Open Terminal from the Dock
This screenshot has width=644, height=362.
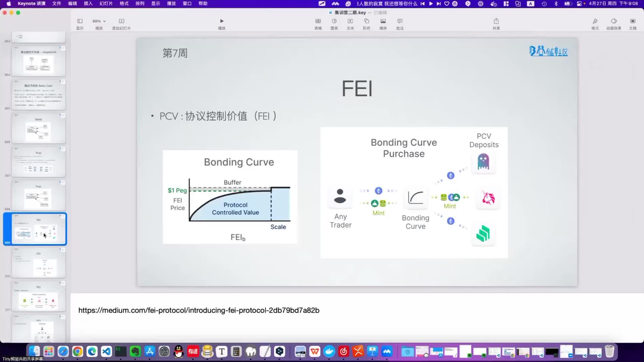pyautogui.click(x=121, y=352)
